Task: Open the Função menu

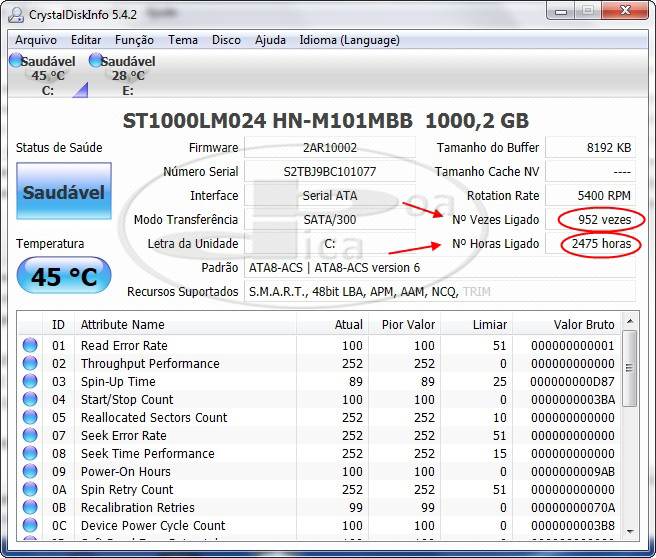Action: 134,40
